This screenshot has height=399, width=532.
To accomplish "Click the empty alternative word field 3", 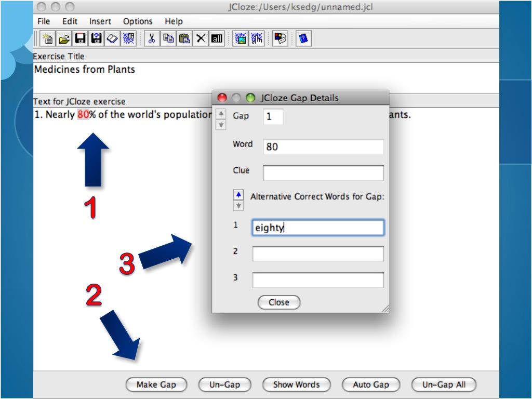I will [x=318, y=280].
